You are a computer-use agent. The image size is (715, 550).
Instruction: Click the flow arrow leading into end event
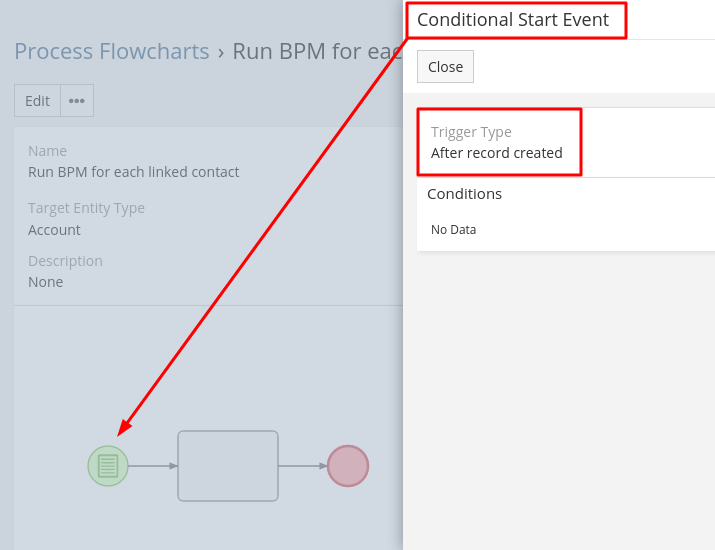click(x=303, y=466)
